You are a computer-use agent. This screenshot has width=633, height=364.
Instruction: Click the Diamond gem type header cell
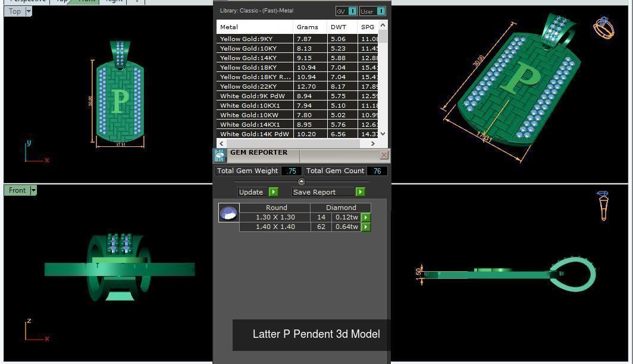coord(341,208)
